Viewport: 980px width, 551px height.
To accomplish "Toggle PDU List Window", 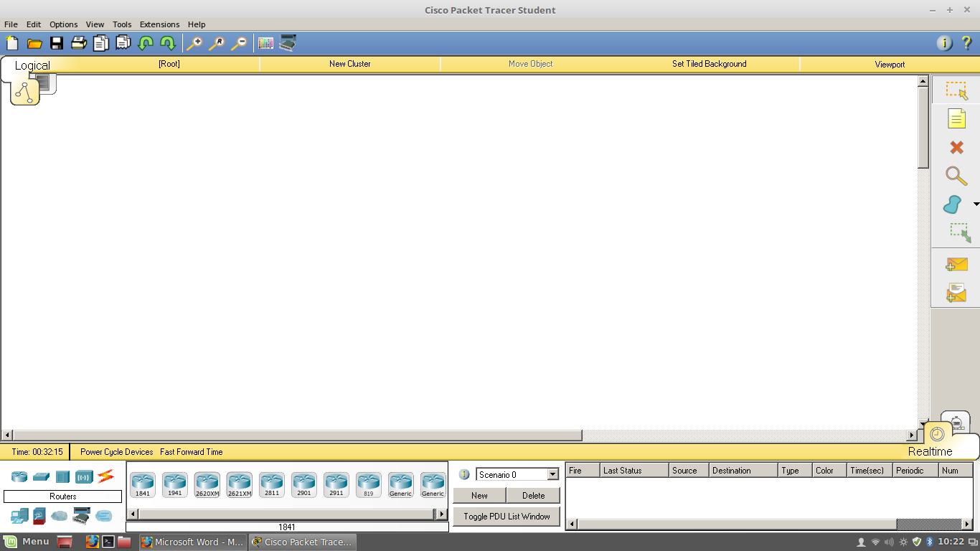I will [x=507, y=516].
